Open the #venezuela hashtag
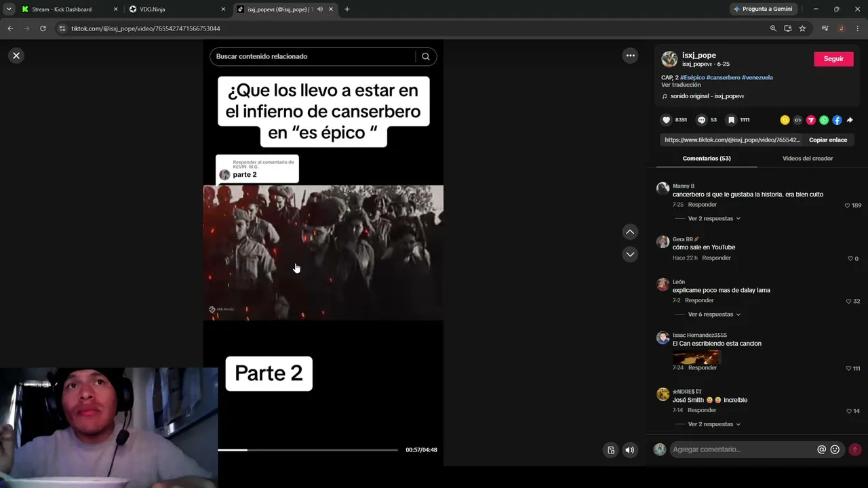Screen dimensions: 868x488 pyautogui.click(x=757, y=77)
